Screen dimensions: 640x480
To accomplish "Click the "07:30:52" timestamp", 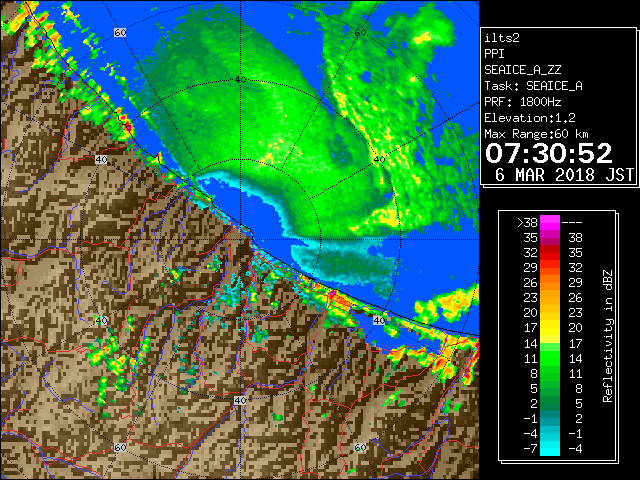I will click(549, 153).
